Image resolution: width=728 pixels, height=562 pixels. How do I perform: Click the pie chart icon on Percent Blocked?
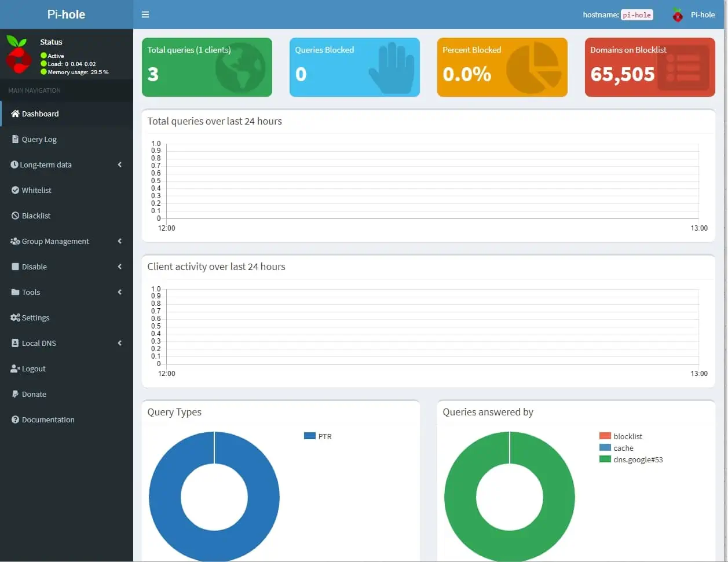[534, 67]
